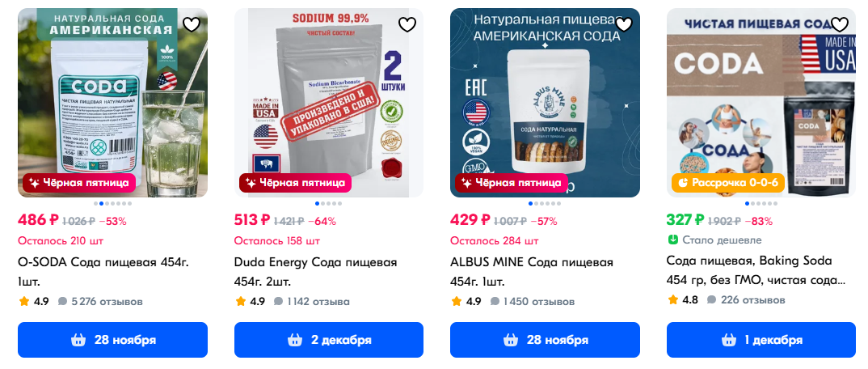Add Duda Energy to cart, 2 декабря delivery
Image resolution: width=868 pixels, height=369 pixels.
click(329, 340)
